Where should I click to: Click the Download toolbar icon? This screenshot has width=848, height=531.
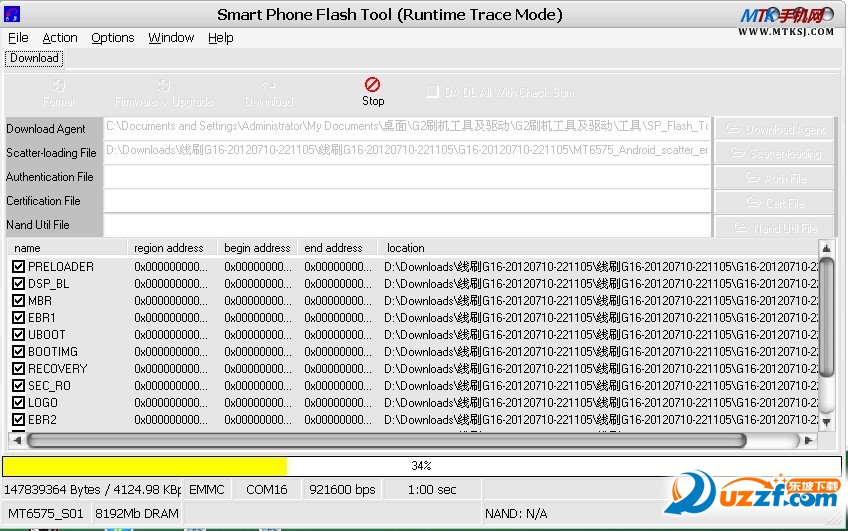coord(269,86)
